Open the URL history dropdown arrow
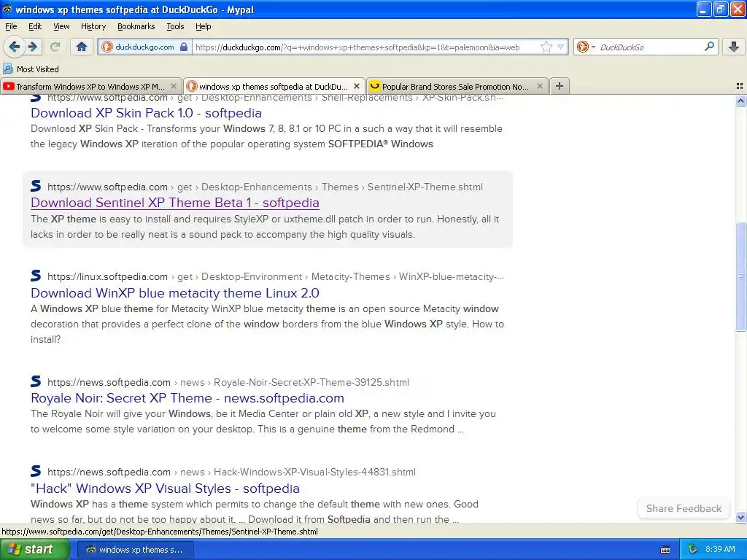Image resolution: width=747 pixels, height=560 pixels. pos(561,47)
